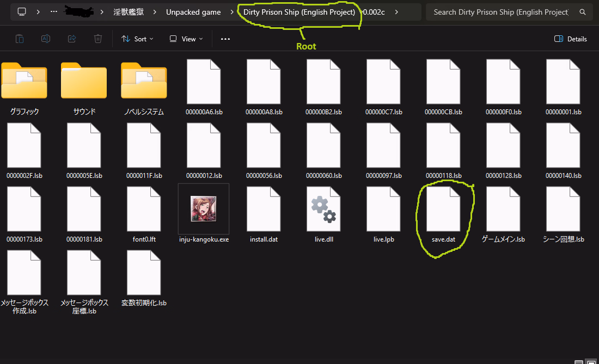Navigate to Dirty Prison Ship (English Project) breadcrumb
599x364 pixels.
coord(299,12)
